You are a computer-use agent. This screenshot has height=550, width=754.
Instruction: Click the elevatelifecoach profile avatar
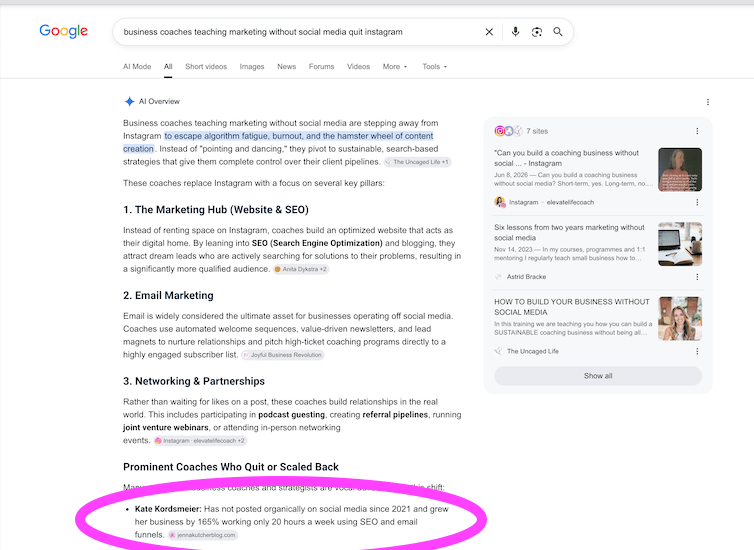pos(500,202)
